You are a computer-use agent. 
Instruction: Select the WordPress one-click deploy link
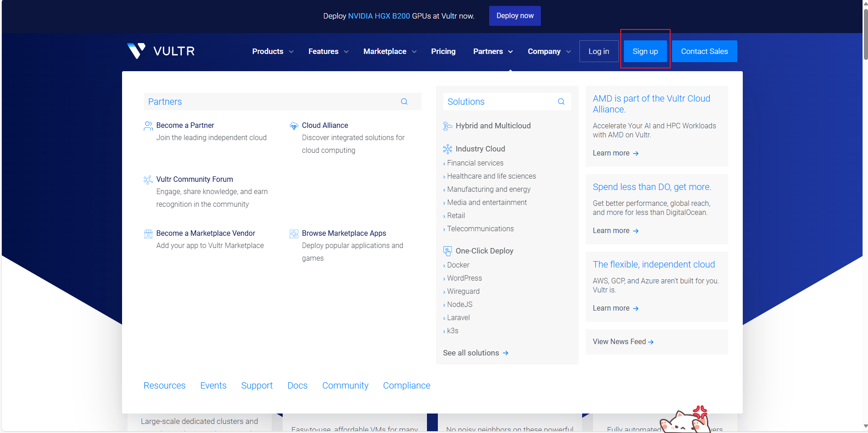tap(464, 278)
